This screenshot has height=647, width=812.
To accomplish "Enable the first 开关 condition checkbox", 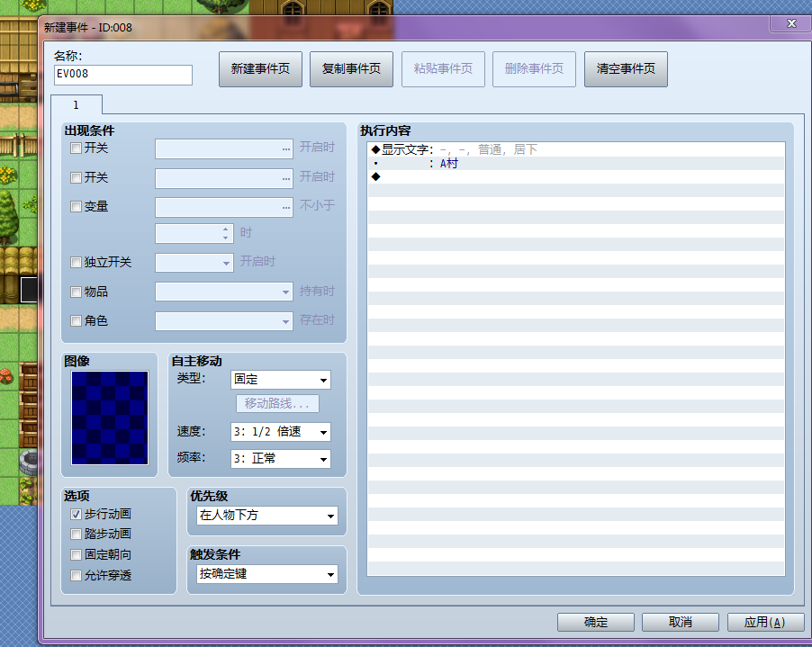I will point(76,148).
